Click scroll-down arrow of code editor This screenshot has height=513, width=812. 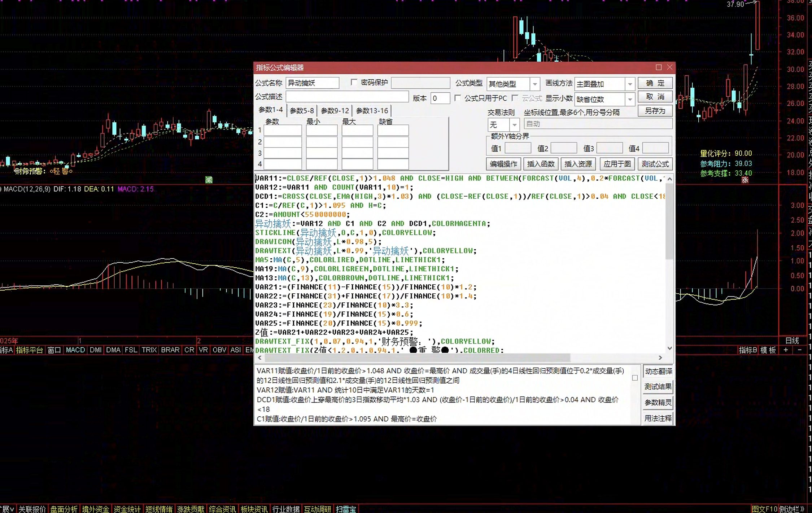(x=670, y=348)
